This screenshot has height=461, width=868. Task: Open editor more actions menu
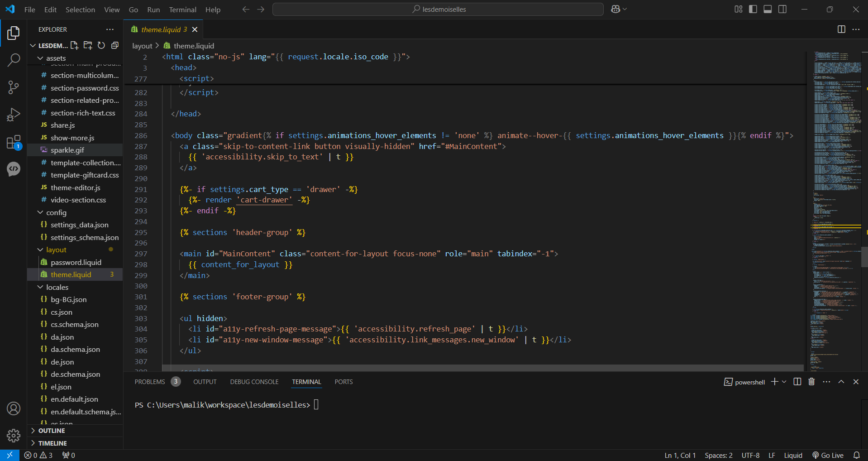coord(856,29)
